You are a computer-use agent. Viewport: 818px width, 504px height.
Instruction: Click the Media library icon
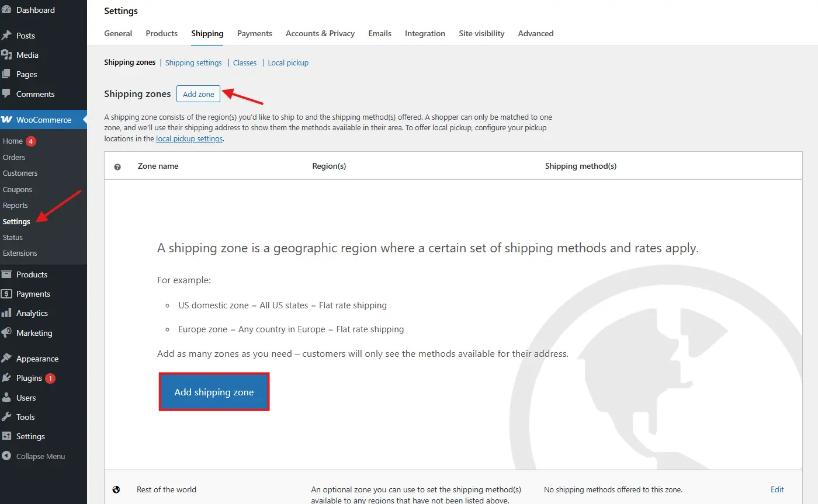pyautogui.click(x=6, y=55)
